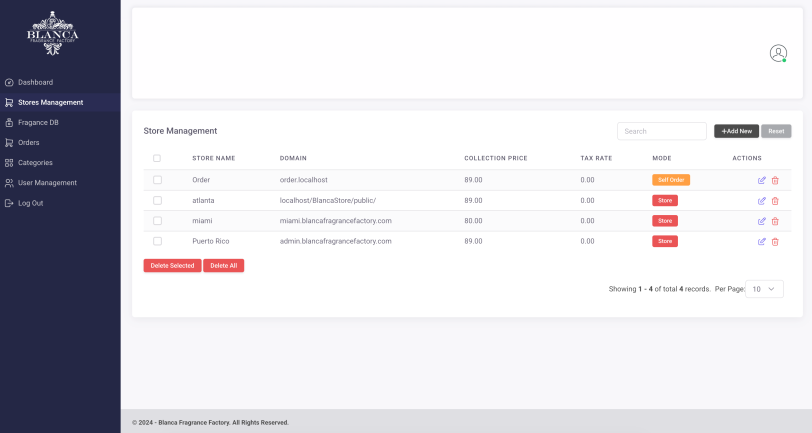Click the Delete Selected button
812x433 pixels.
click(172, 266)
